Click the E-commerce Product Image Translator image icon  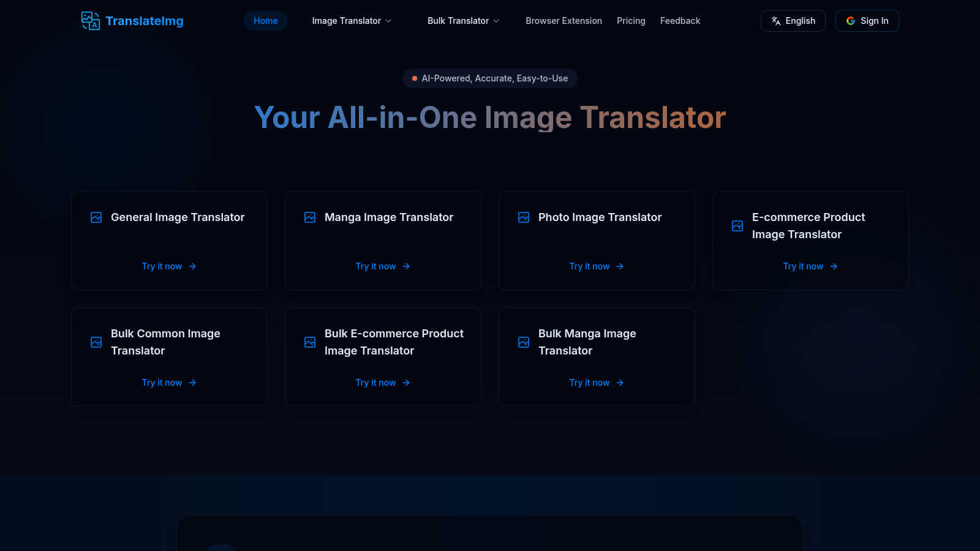[x=737, y=226]
